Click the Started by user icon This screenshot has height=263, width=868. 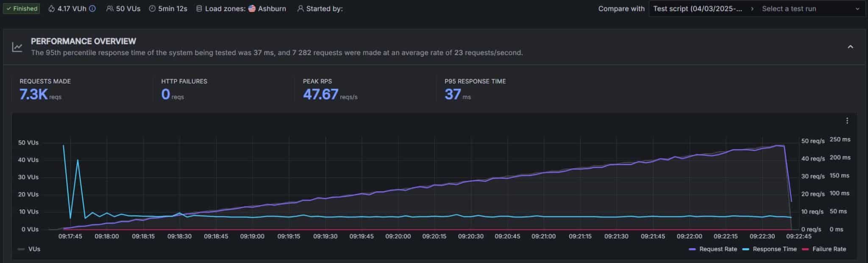pyautogui.click(x=300, y=8)
